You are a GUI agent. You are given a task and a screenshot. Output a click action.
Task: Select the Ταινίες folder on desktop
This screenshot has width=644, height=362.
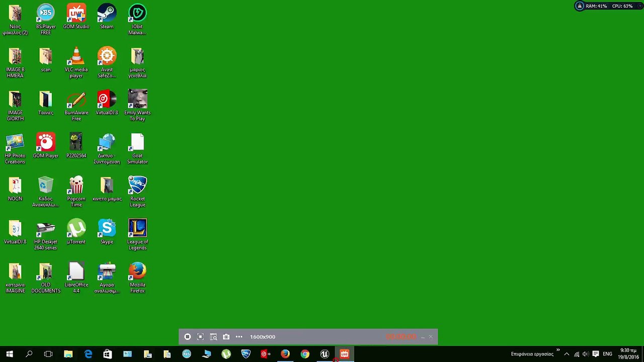click(x=46, y=103)
